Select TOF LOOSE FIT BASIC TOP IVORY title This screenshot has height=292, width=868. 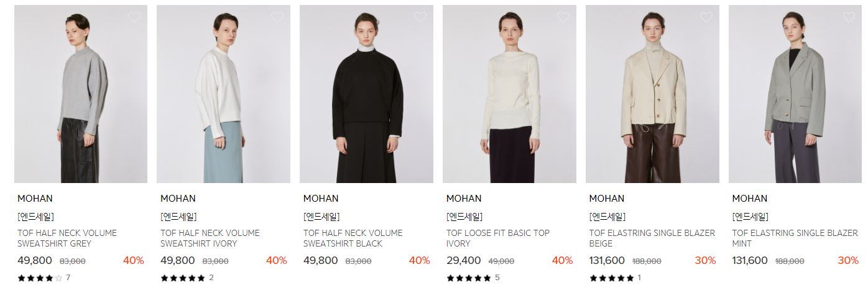coord(498,238)
